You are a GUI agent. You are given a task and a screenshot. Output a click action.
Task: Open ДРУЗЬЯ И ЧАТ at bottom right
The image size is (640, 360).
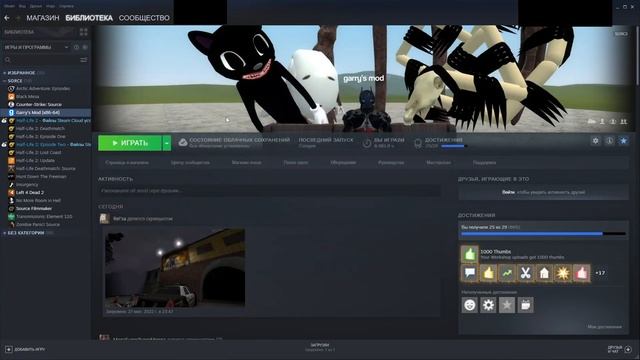click(620, 349)
